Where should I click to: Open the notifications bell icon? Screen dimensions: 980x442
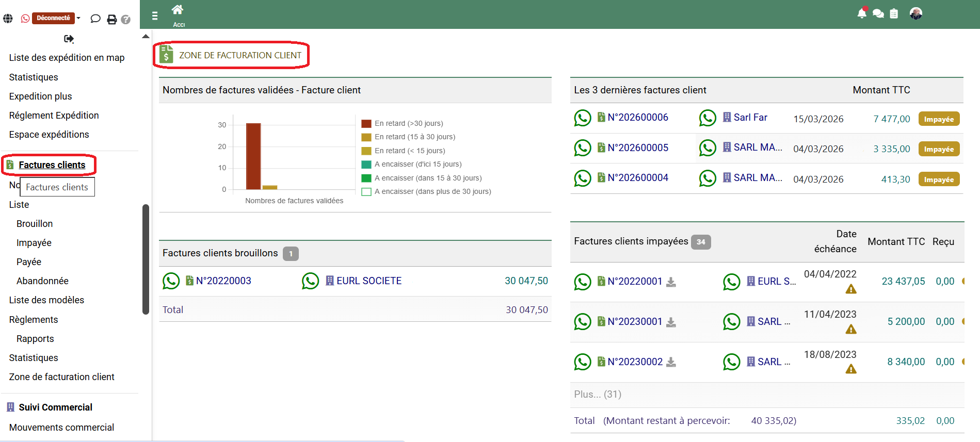coord(861,13)
